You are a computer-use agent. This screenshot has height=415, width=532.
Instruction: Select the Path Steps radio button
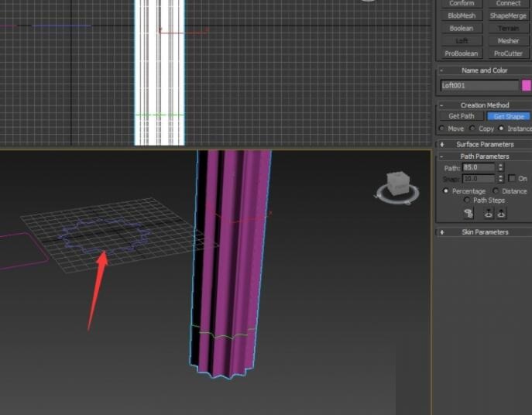(x=467, y=201)
